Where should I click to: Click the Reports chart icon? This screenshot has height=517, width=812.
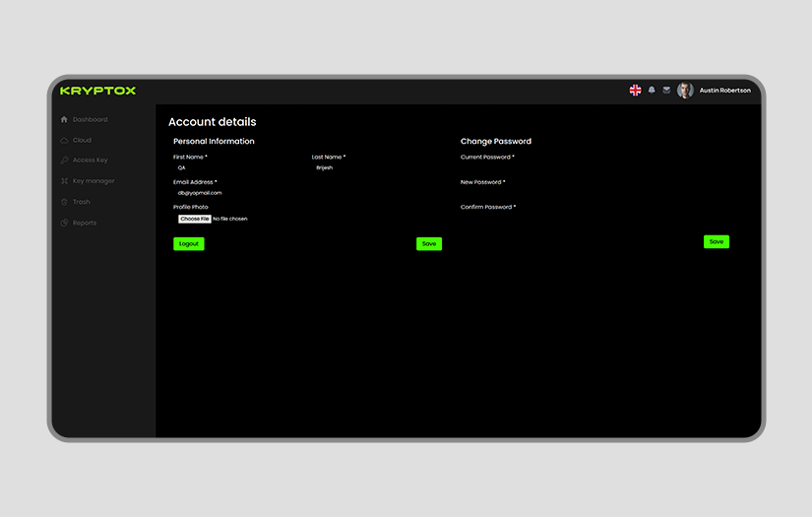coord(64,223)
